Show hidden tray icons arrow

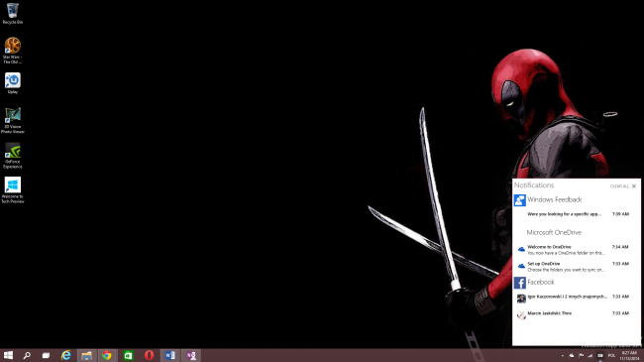click(x=563, y=355)
